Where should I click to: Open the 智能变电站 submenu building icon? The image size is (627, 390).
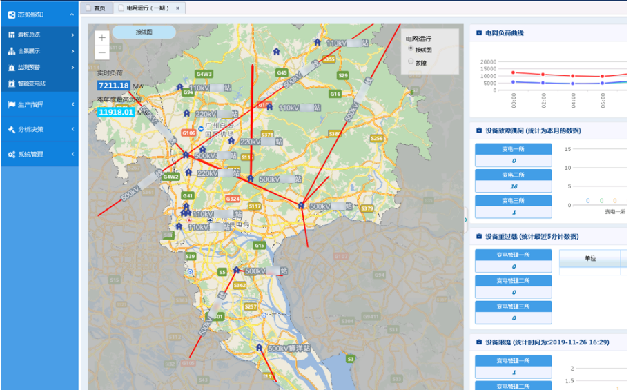(11, 84)
